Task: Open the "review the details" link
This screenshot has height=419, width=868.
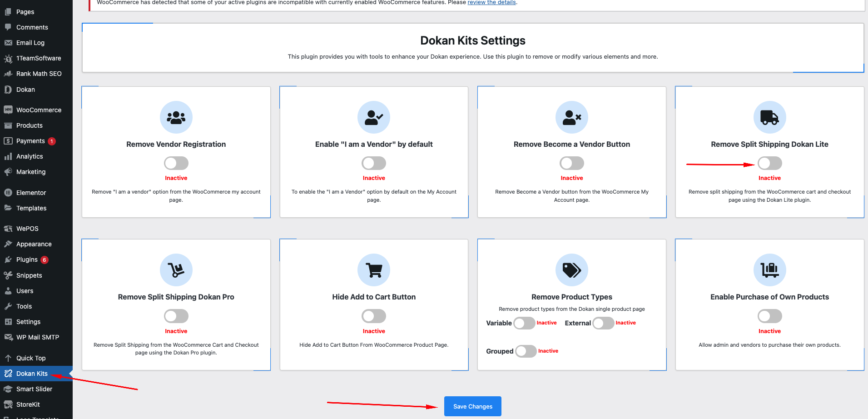Action: point(491,2)
